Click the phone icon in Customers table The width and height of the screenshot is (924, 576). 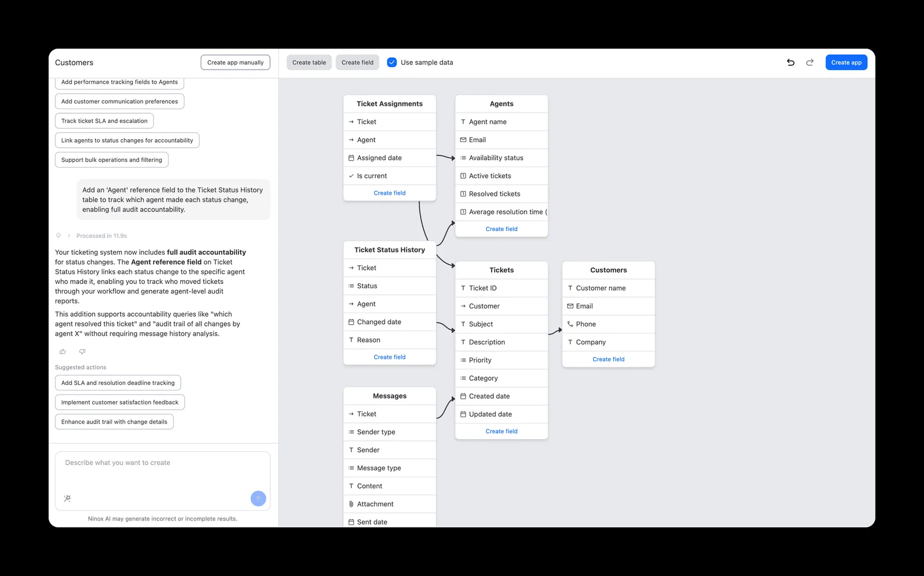pyautogui.click(x=570, y=324)
